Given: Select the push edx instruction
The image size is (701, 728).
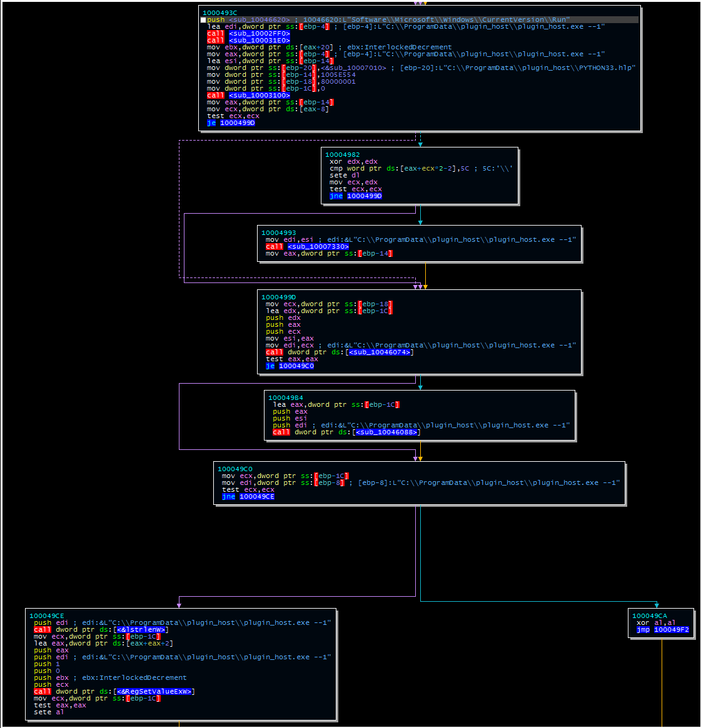Looking at the screenshot, I should tap(283, 318).
